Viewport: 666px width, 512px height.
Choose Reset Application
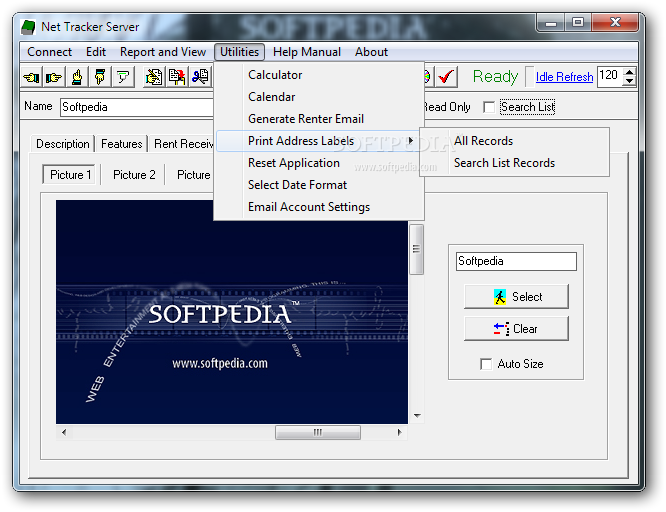click(319, 163)
